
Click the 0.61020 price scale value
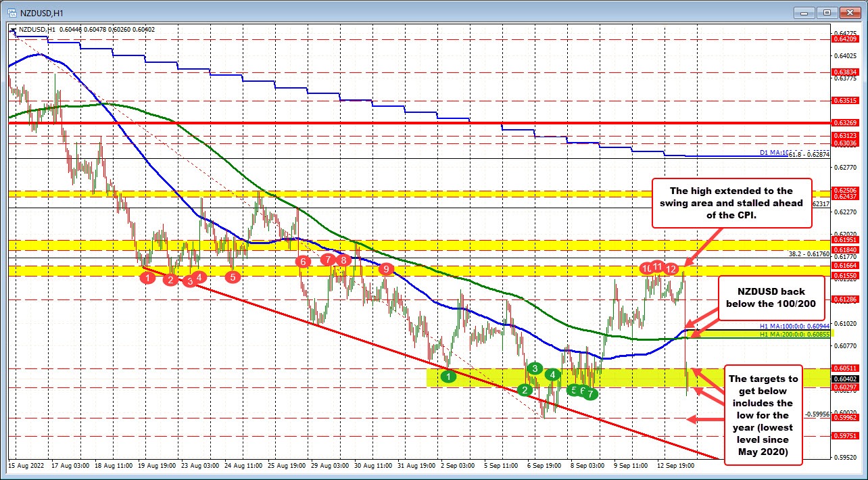(844, 323)
